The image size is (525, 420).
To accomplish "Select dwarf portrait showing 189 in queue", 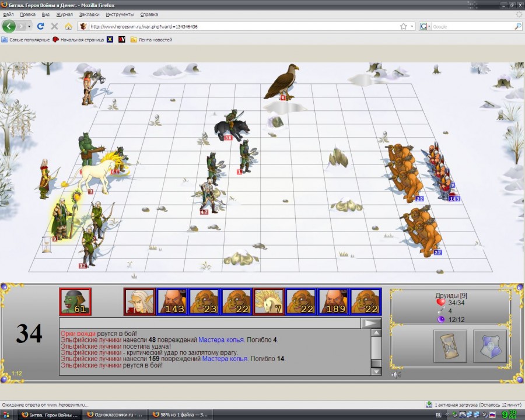I will tap(333, 302).
